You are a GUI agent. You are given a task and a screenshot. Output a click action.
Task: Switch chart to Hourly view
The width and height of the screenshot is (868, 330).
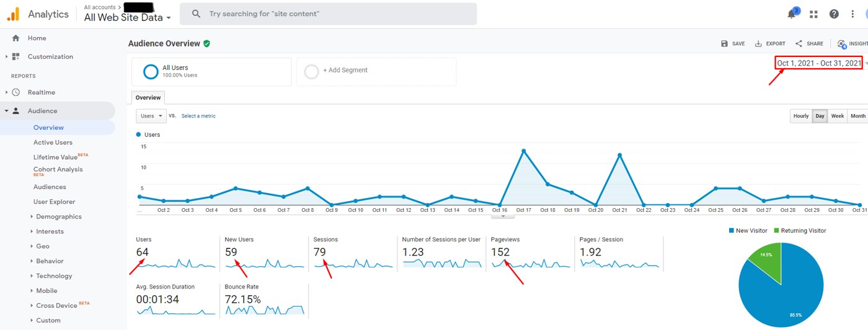click(x=801, y=116)
